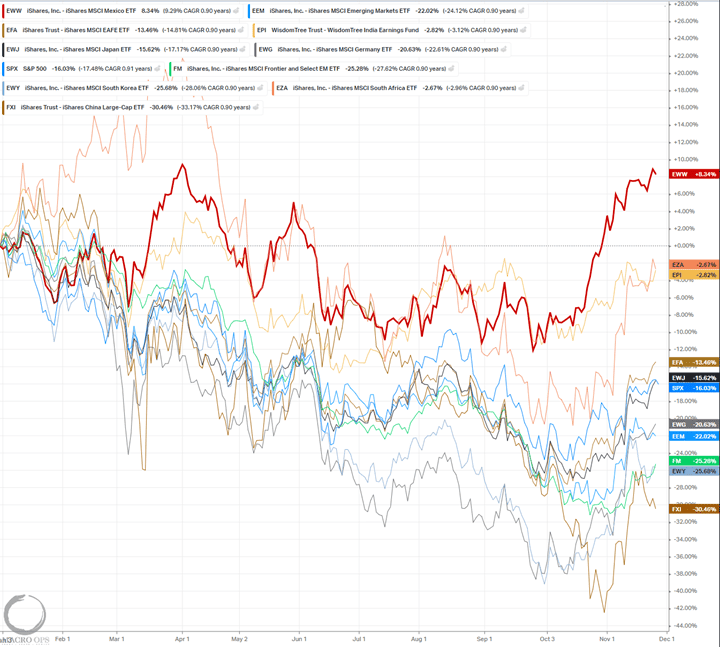Click the blue color bar beside EEM
The width and height of the screenshot is (720, 647).
[249, 11]
